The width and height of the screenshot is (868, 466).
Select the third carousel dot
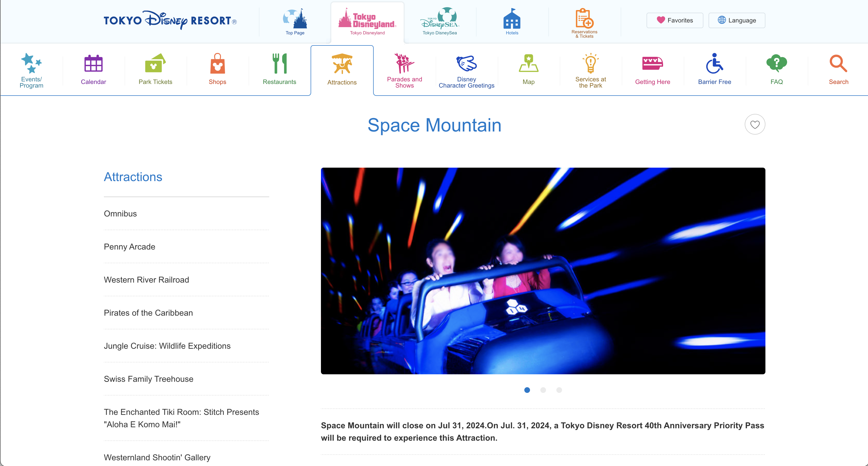559,390
